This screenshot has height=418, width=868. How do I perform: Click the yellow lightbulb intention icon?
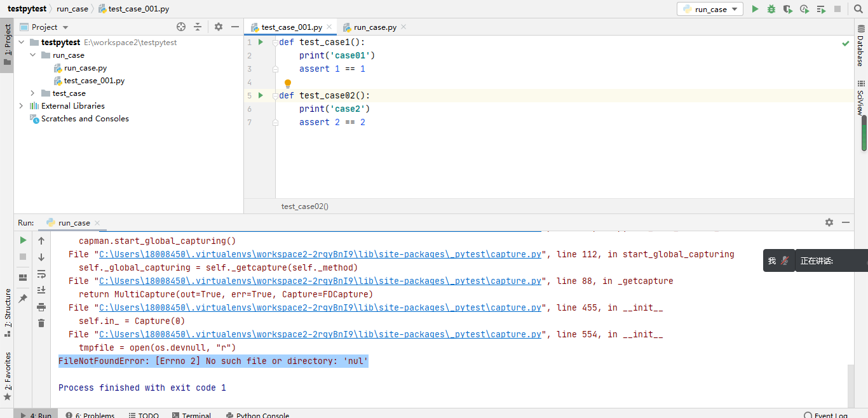287,83
